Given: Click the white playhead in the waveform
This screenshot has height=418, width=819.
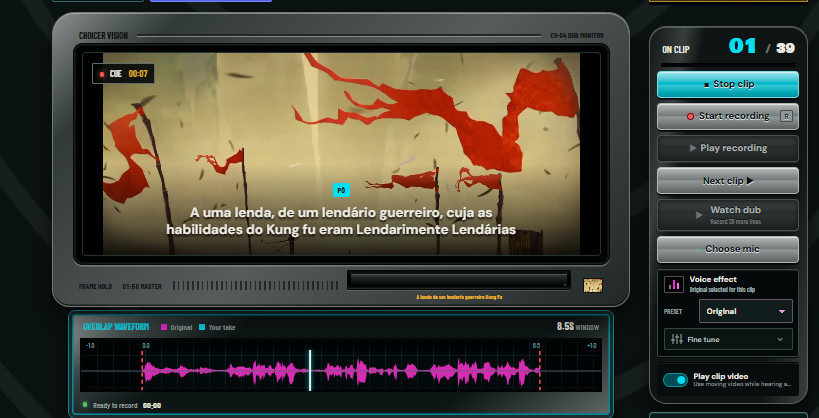Looking at the screenshot, I should click(x=310, y=370).
